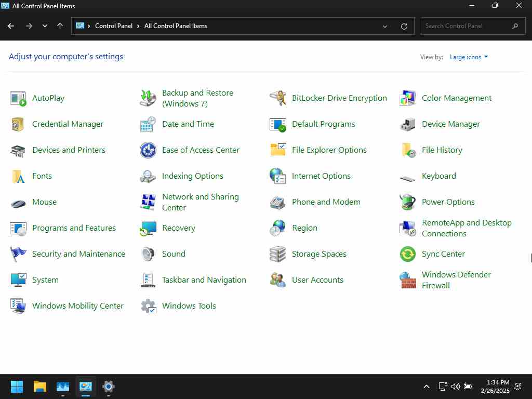Click the RemoteApp and Desktop Connections link
The width and height of the screenshot is (532, 399).
(467, 228)
